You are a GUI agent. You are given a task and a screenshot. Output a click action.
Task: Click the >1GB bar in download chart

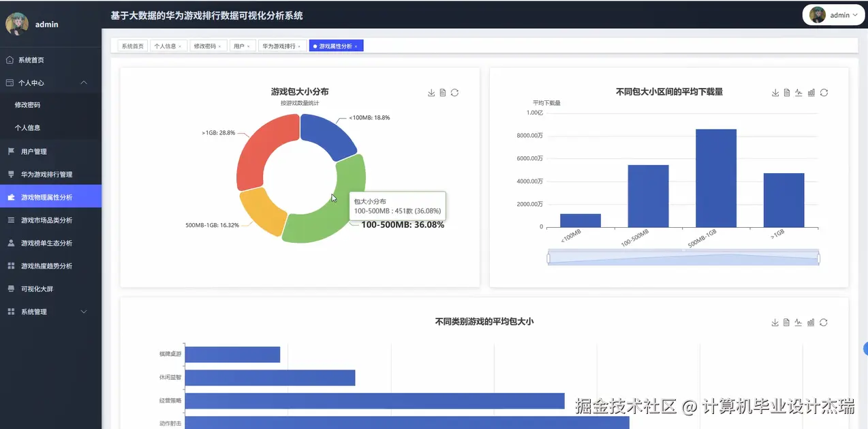point(784,200)
